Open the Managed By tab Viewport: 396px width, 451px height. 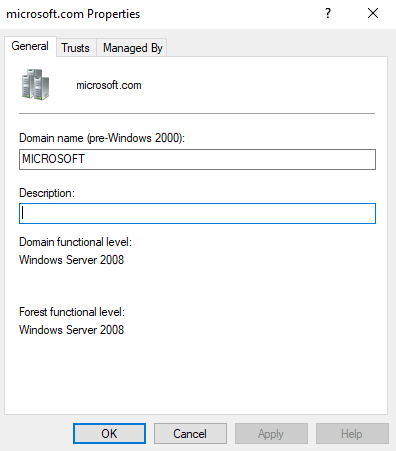point(132,48)
